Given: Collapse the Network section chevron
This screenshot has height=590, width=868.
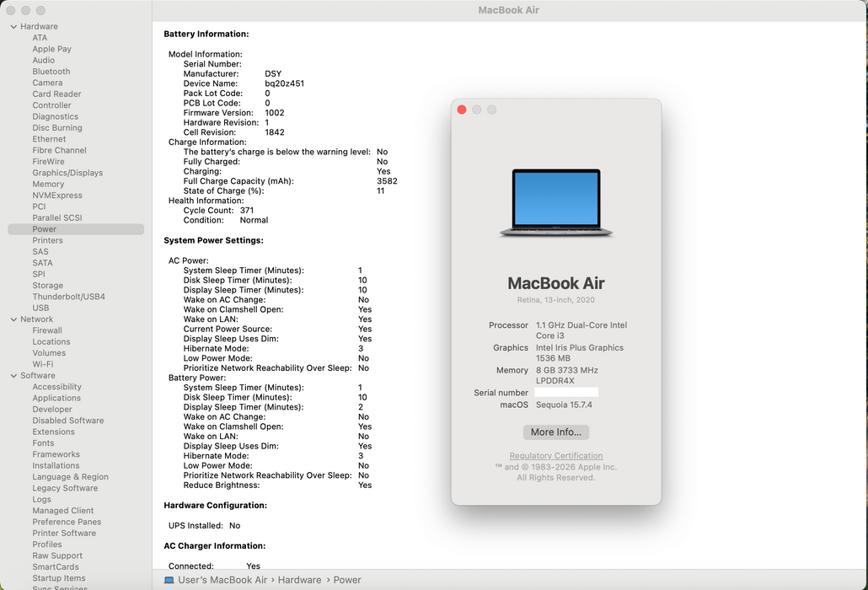Looking at the screenshot, I should tap(13, 319).
